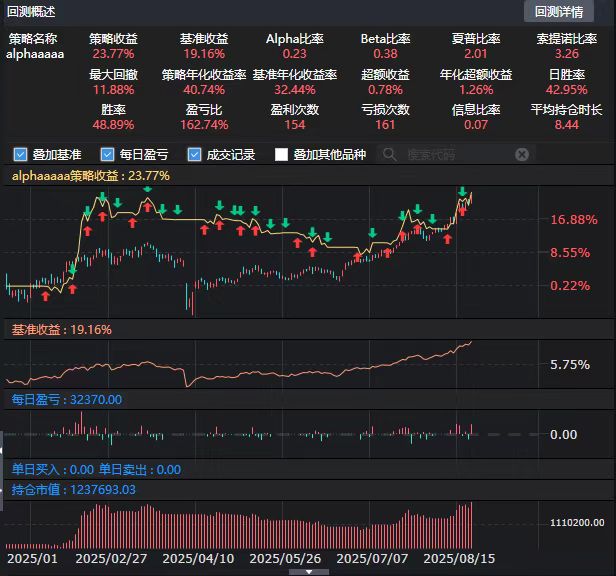This screenshot has height=576, width=616.
Task: Click the 2025/07/07 date axis label
Action: pyautogui.click(x=372, y=559)
